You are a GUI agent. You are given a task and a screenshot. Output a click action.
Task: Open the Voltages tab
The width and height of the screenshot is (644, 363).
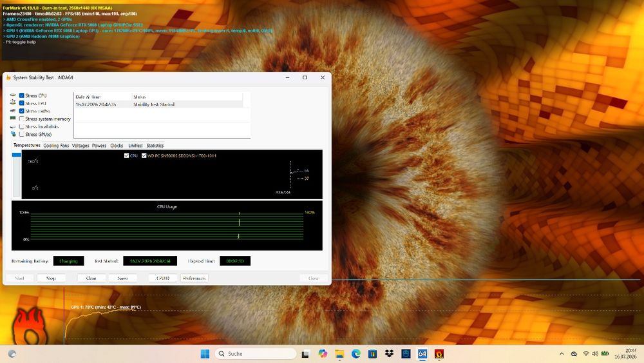(80, 146)
